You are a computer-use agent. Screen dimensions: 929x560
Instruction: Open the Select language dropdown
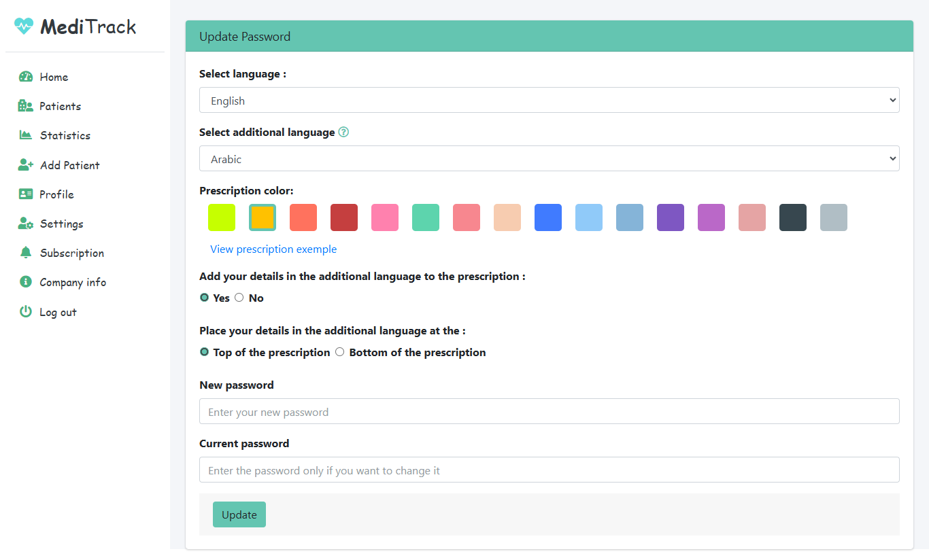pyautogui.click(x=549, y=101)
